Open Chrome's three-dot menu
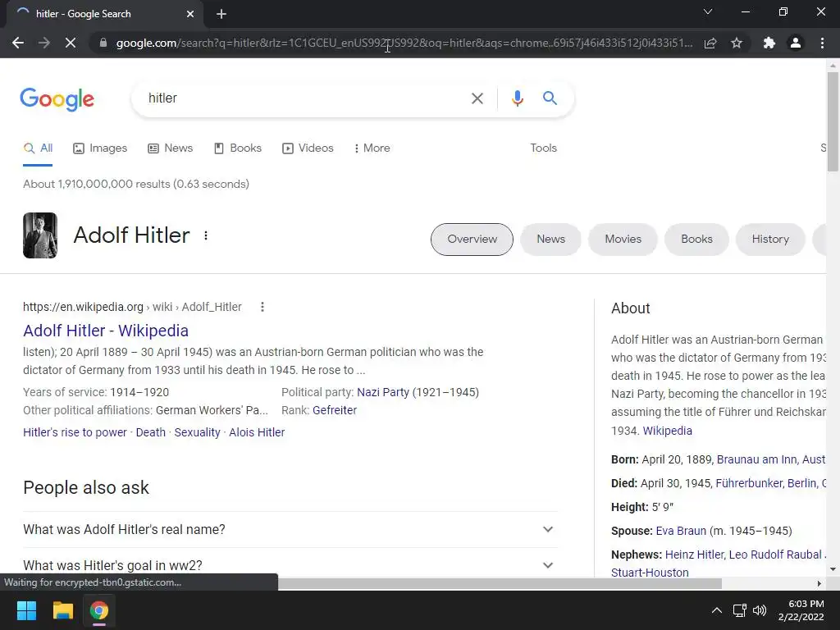840x630 pixels. tap(822, 43)
